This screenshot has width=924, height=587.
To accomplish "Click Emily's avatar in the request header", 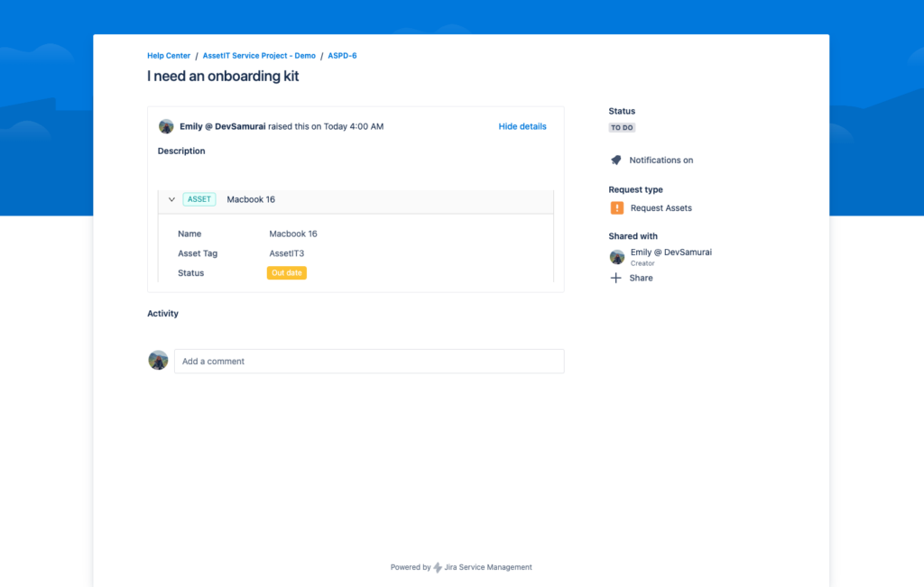I will [166, 126].
